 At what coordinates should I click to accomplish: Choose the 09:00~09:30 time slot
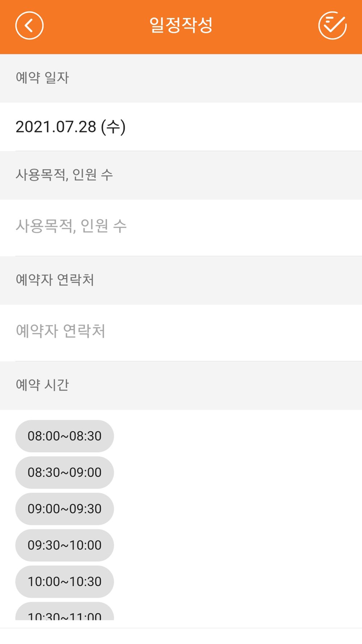pyautogui.click(x=64, y=509)
